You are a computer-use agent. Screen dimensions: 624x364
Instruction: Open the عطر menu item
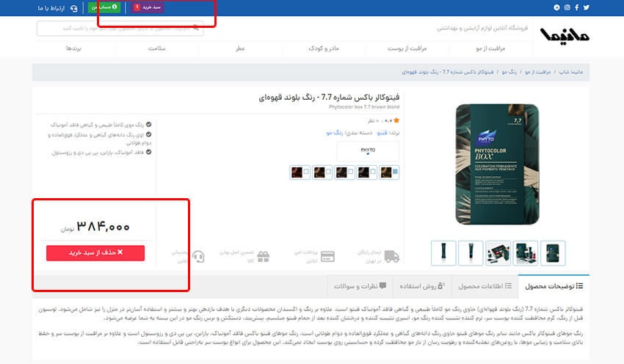240,48
